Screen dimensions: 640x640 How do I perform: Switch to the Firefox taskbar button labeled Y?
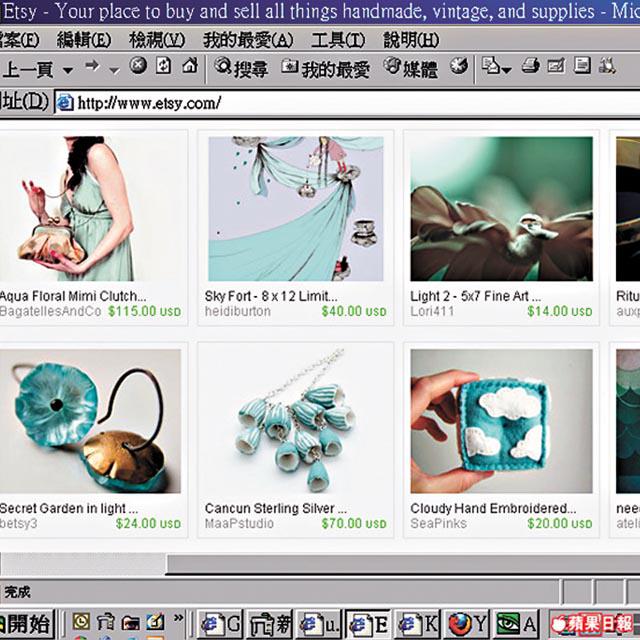(467, 624)
